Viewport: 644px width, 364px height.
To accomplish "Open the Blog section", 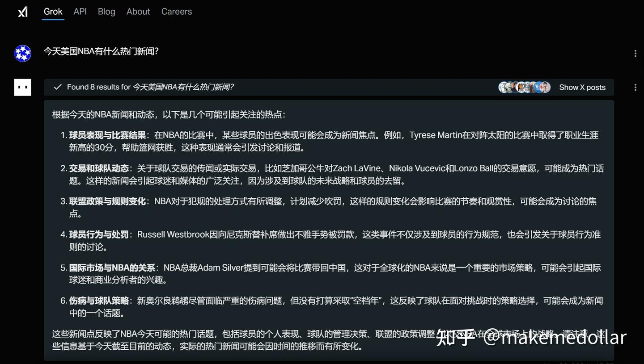I will click(x=106, y=12).
